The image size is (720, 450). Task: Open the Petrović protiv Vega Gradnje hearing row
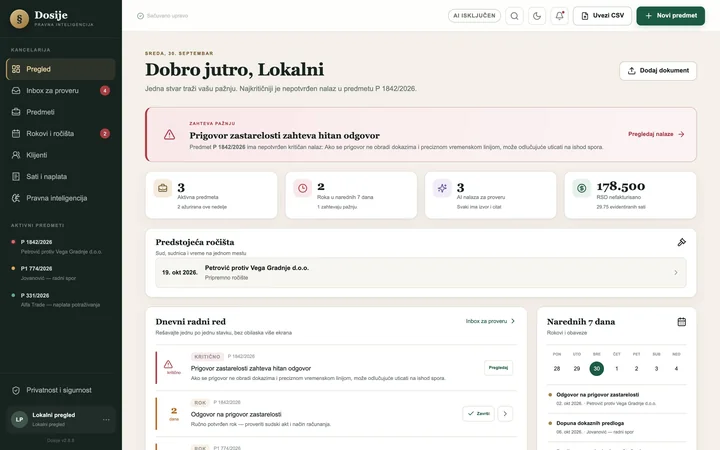(x=421, y=273)
